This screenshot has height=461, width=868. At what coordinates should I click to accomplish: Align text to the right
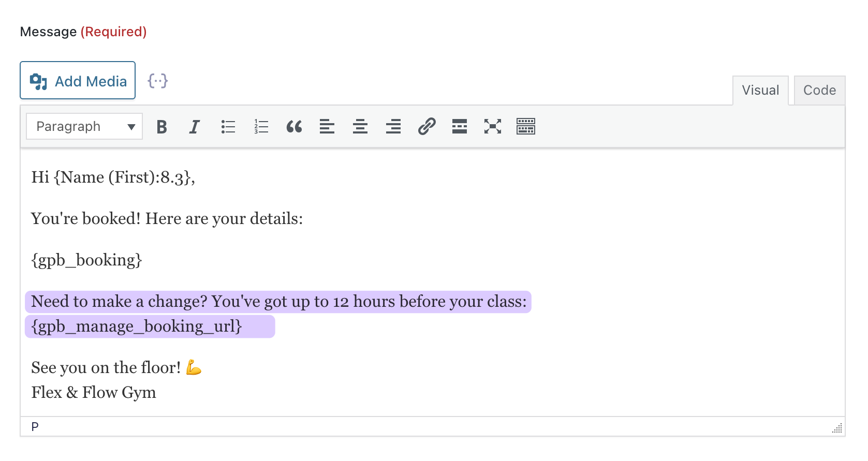pyautogui.click(x=393, y=127)
